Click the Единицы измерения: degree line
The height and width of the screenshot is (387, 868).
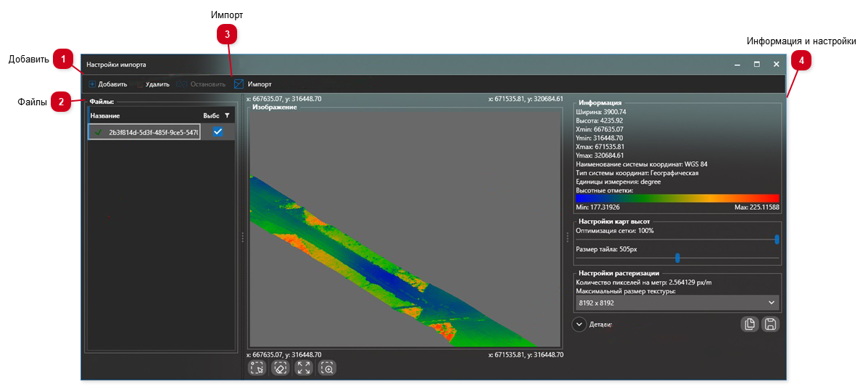click(619, 182)
